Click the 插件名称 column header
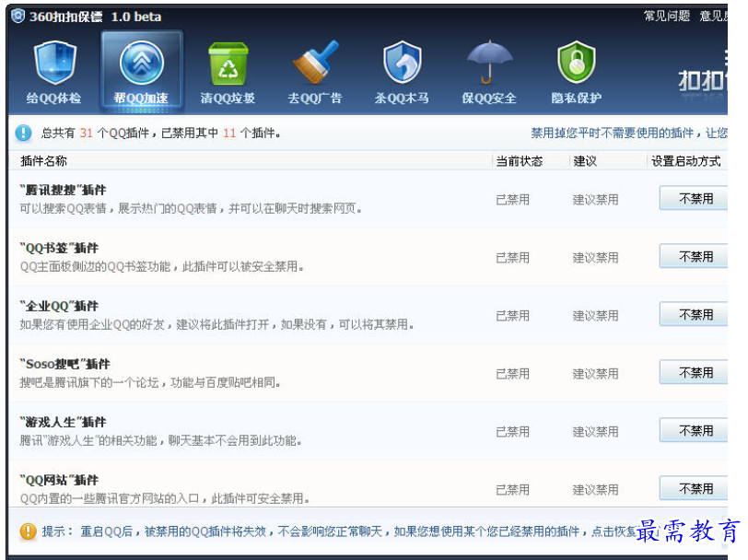748x560 pixels. pos(43,161)
